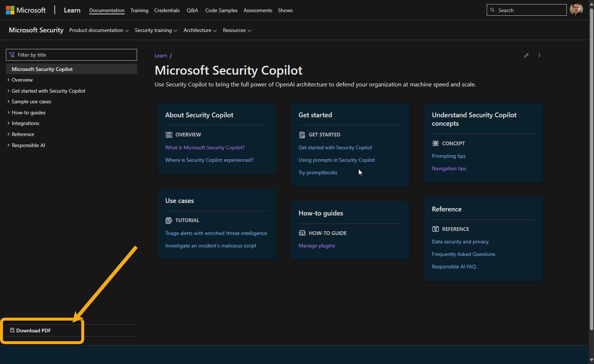Open Shows in top navigation

285,10
